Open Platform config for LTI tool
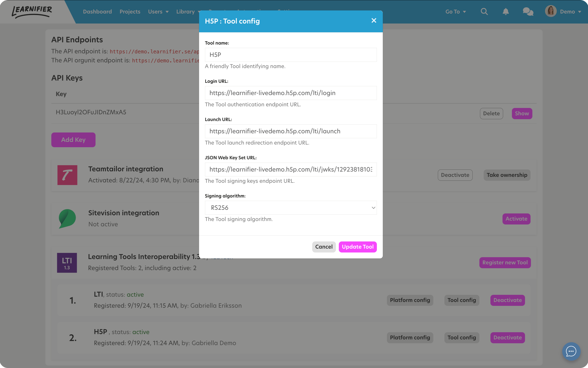 point(410,300)
